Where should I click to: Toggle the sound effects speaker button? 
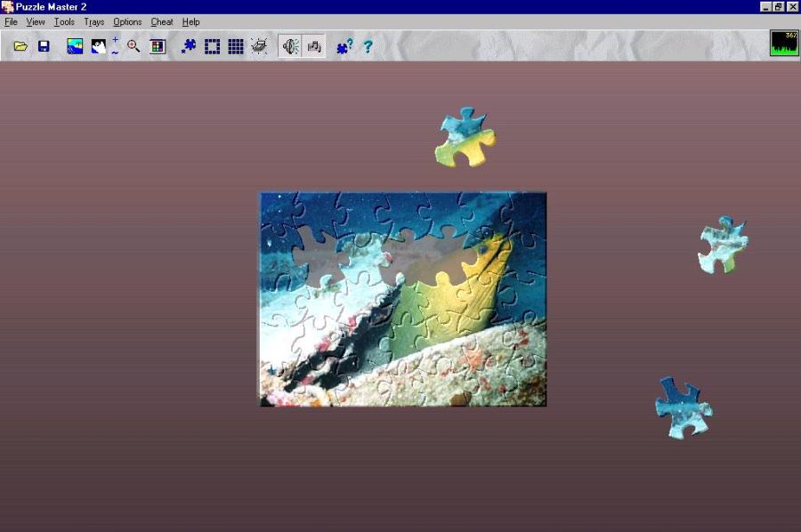290,46
